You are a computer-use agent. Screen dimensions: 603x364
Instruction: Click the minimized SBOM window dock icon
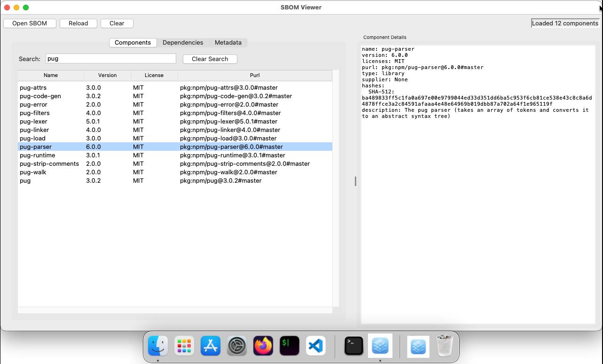pyautogui.click(x=418, y=347)
